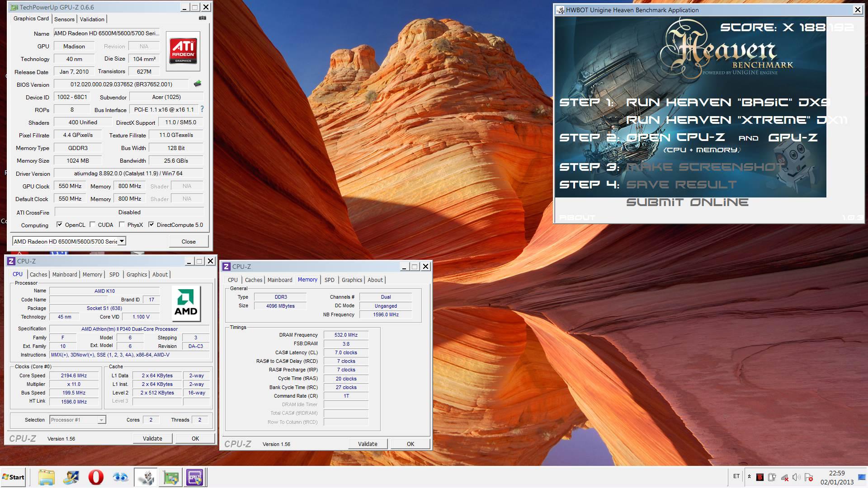Click the HWBOT robot taskbar icon
868x488 pixels.
click(146, 477)
